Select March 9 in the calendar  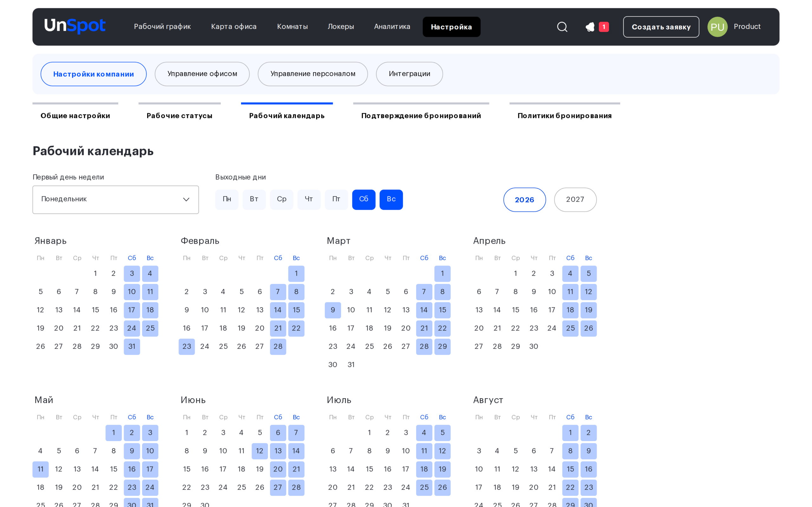click(x=333, y=310)
